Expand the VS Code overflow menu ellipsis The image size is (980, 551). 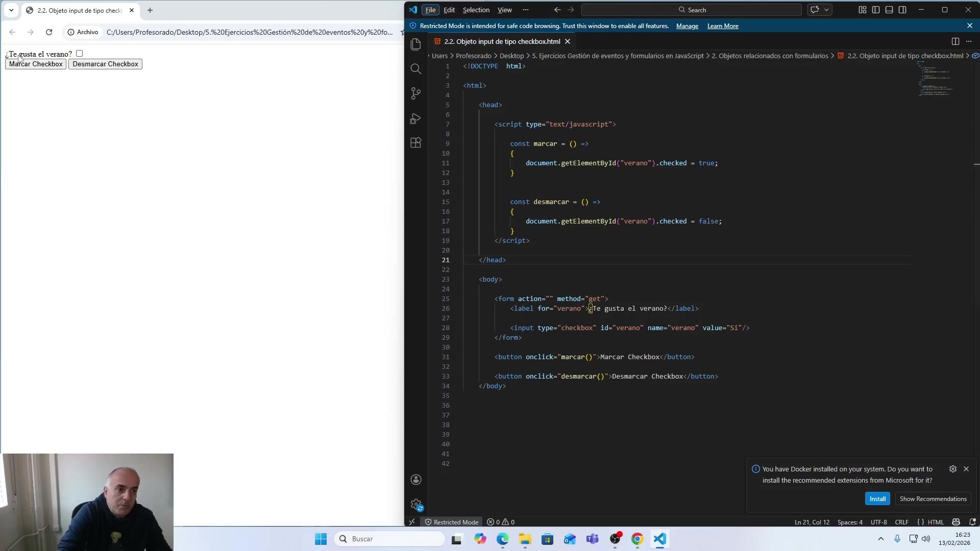click(x=526, y=10)
